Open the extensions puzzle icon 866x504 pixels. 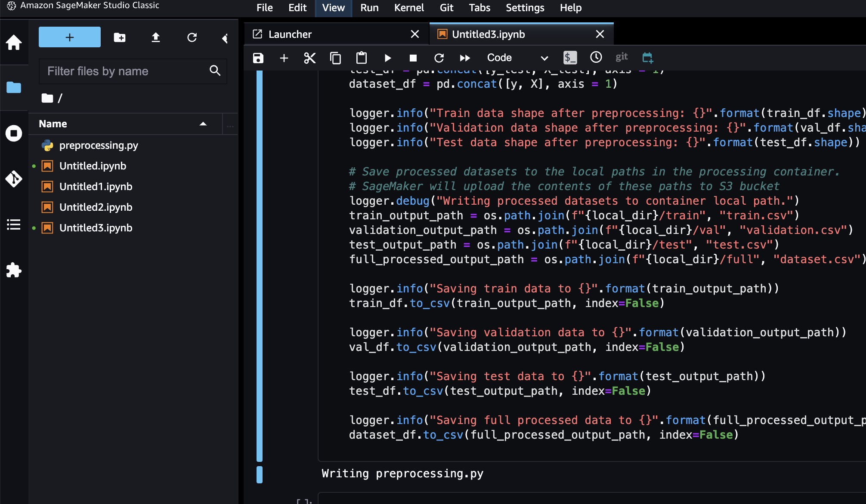(14, 270)
